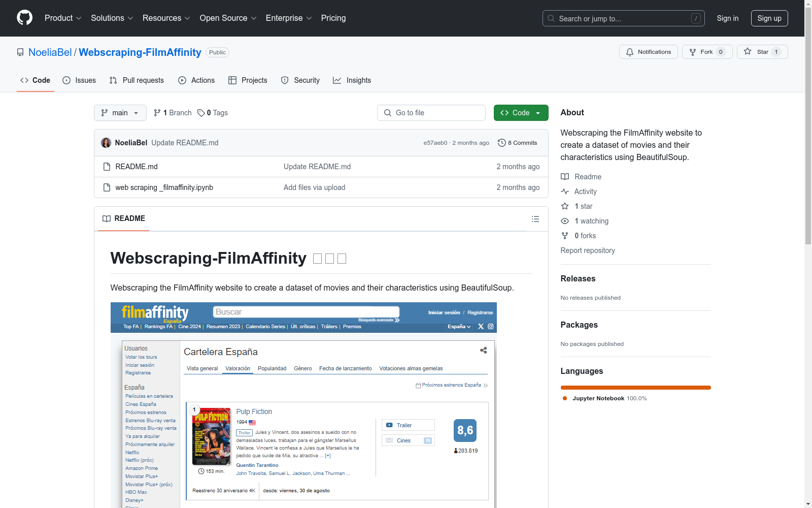This screenshot has height=508, width=812.
Task: Open the Add files via upload commit
Action: pyautogui.click(x=314, y=187)
